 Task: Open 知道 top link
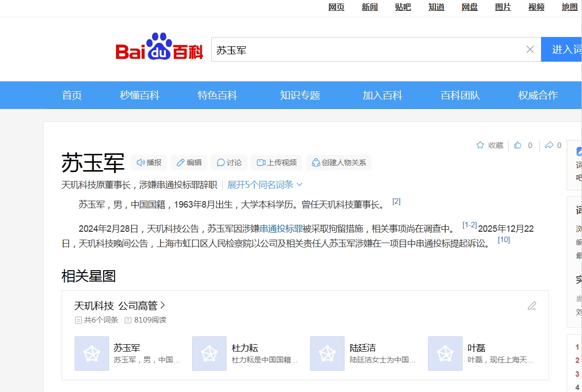pos(436,7)
